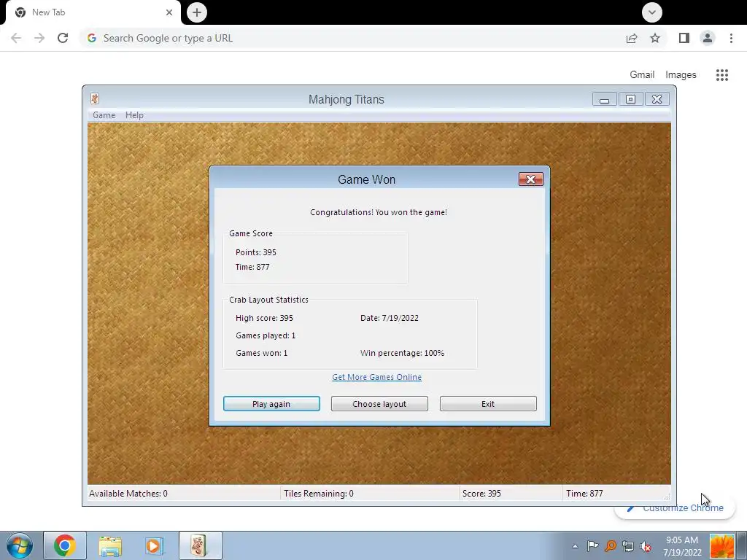The image size is (747, 560).
Task: Click the orange flower tray icon
Action: (x=721, y=545)
